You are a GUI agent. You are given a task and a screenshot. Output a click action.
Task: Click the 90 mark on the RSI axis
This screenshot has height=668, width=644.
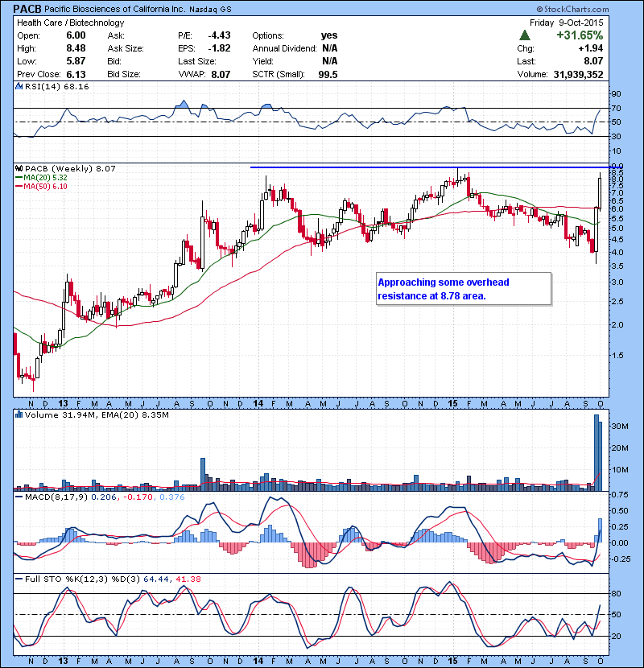pyautogui.click(x=616, y=93)
